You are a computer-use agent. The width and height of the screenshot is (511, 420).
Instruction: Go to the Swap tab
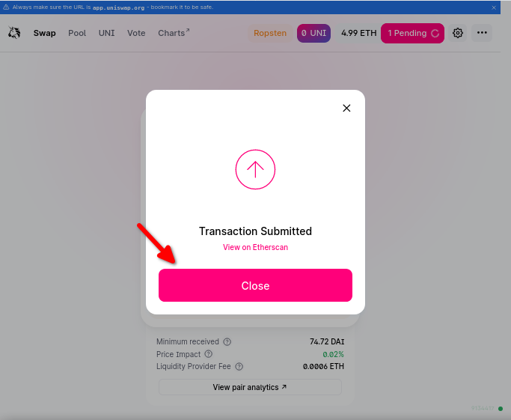[44, 33]
